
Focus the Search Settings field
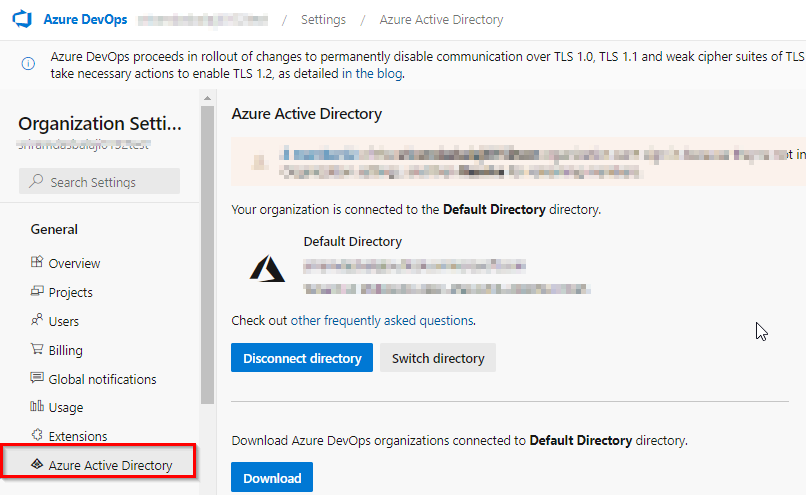tap(100, 181)
